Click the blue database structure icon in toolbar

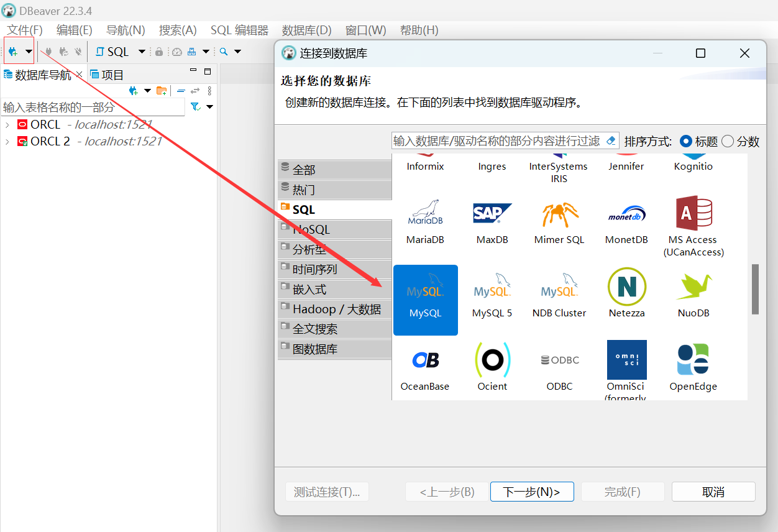point(192,52)
